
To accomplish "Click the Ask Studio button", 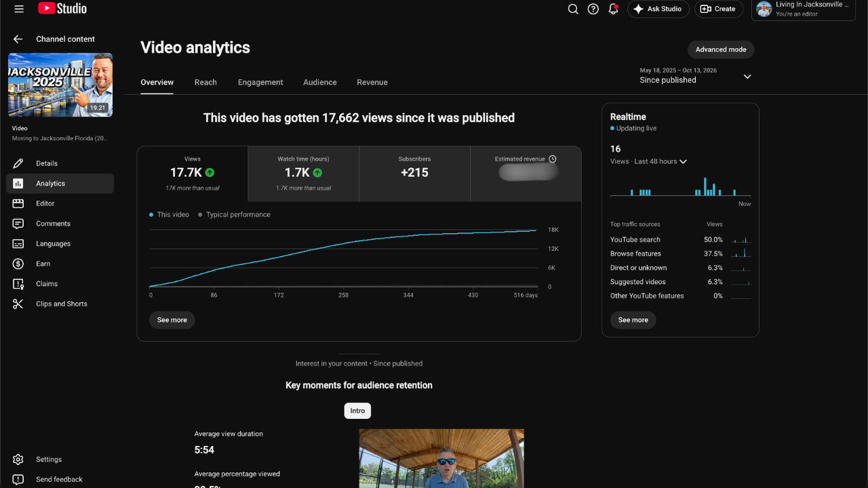I will 658,9.
